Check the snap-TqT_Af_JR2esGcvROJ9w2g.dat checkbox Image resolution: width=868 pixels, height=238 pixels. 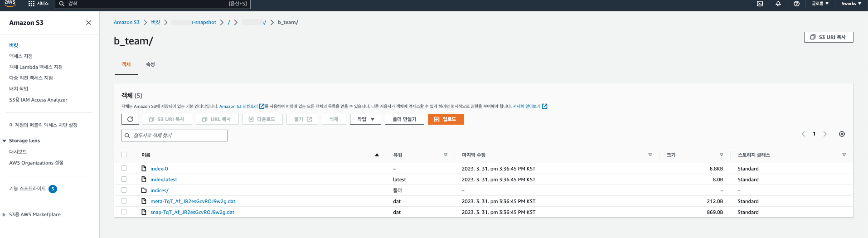(124, 212)
